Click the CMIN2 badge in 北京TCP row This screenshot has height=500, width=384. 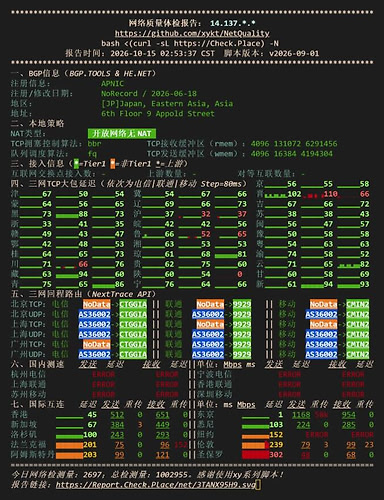pyautogui.click(x=358, y=304)
